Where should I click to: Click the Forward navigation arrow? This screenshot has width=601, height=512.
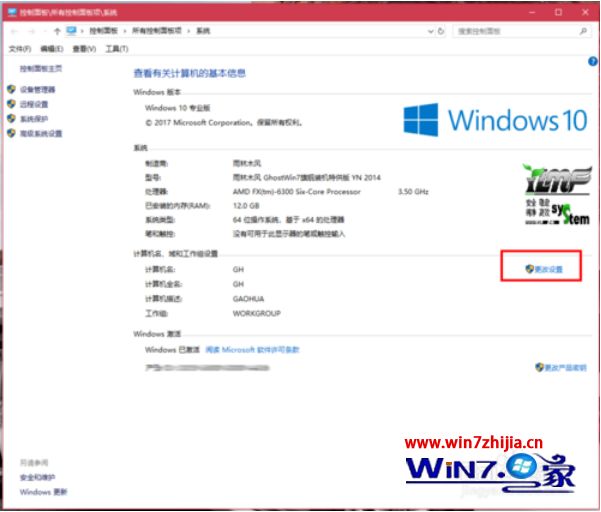click(32, 31)
